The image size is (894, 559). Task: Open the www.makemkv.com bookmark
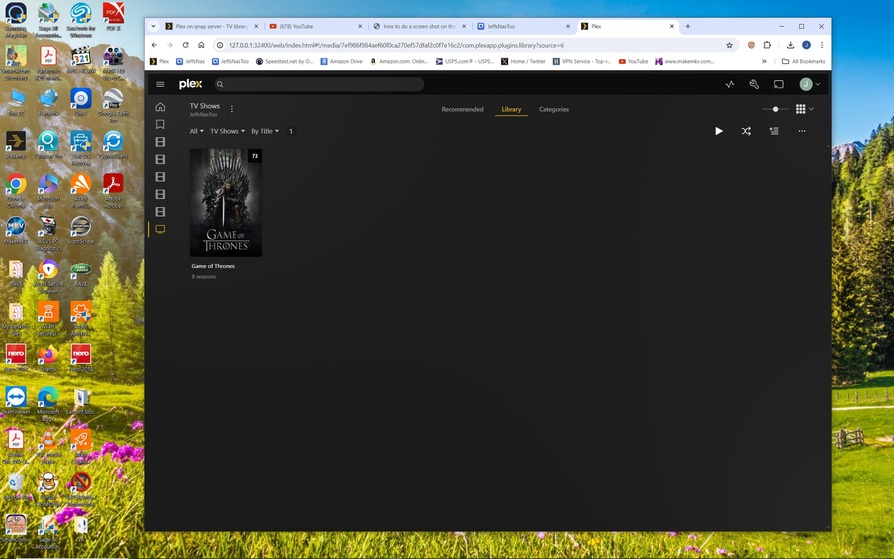(685, 61)
